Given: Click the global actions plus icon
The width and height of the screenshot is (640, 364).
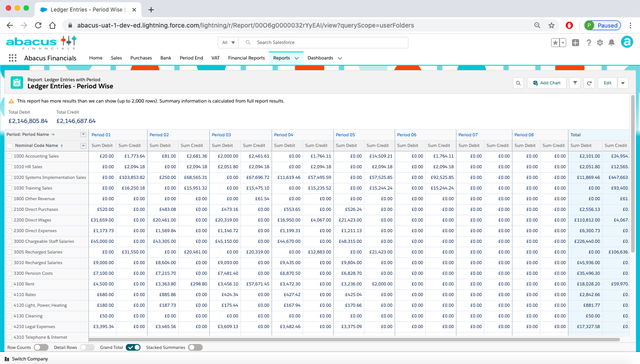Looking at the screenshot, I should (576, 42).
